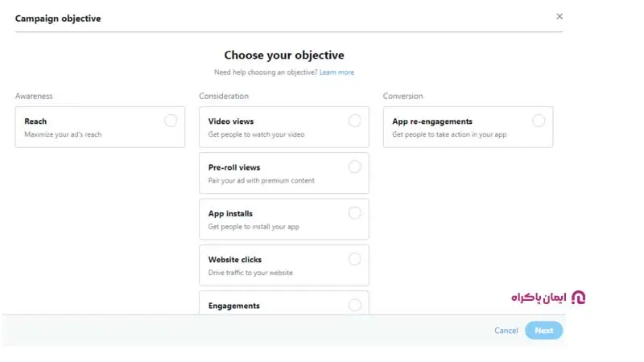Select the Video views radio button
This screenshot has width=644, height=362.
tap(355, 121)
